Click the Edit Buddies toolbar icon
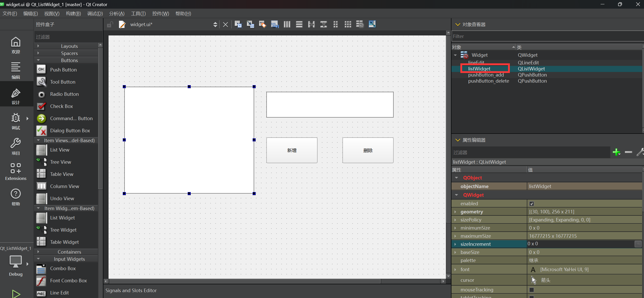 tap(263, 24)
